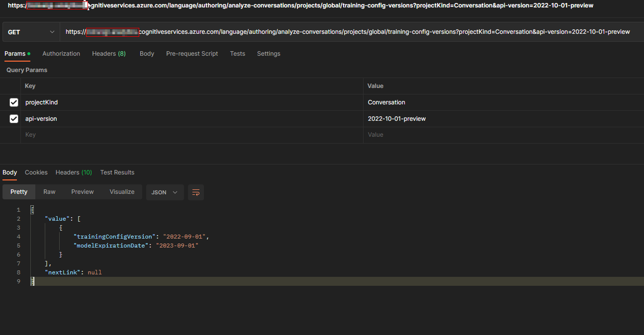
Task: Open the response Headers (10) tab
Action: coord(74,172)
